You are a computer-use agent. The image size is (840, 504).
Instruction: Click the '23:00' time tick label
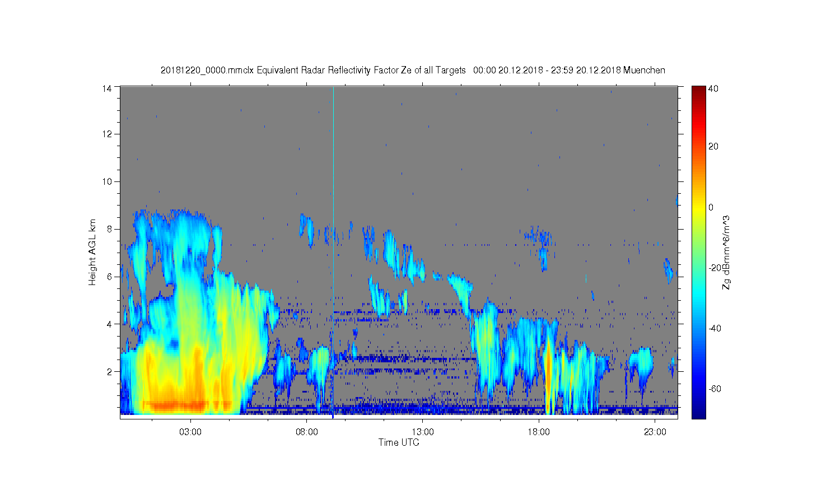point(655,432)
